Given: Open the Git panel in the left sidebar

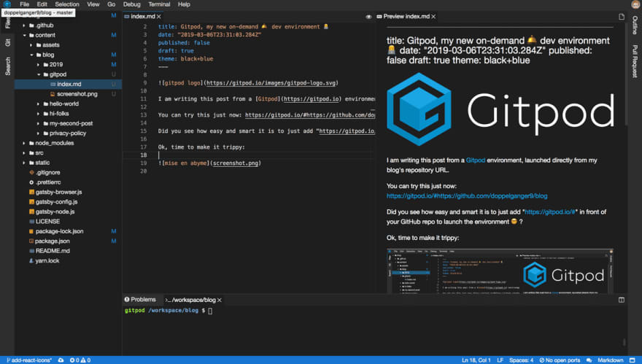Looking at the screenshot, I should tap(8, 42).
